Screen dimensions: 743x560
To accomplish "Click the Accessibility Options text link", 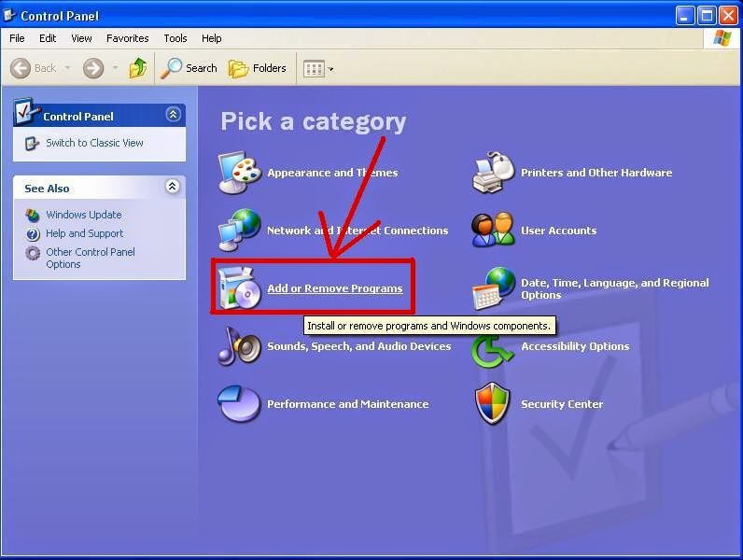I will click(x=575, y=346).
